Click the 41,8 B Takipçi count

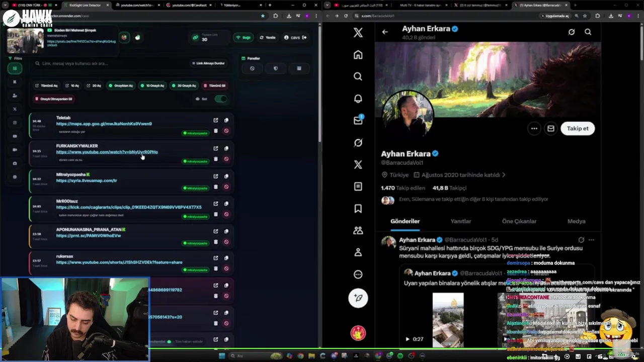click(x=449, y=188)
